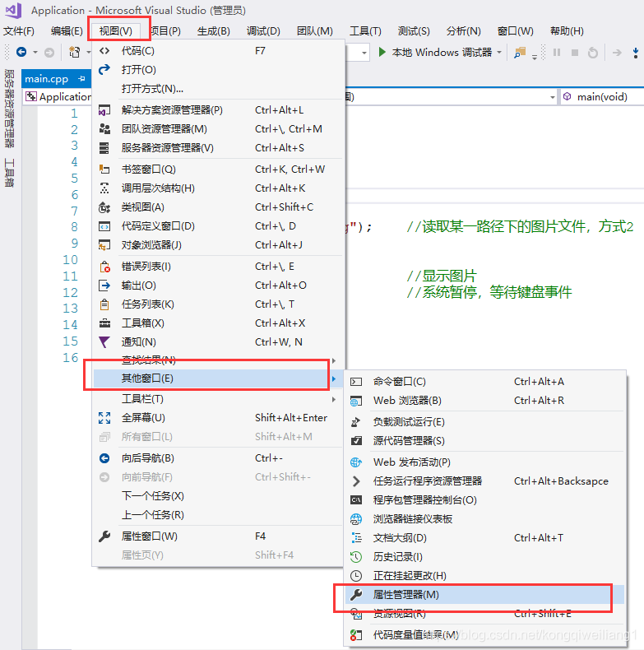Open the 调试(D) menu
Viewport: 644px width, 650px height.
(263, 31)
